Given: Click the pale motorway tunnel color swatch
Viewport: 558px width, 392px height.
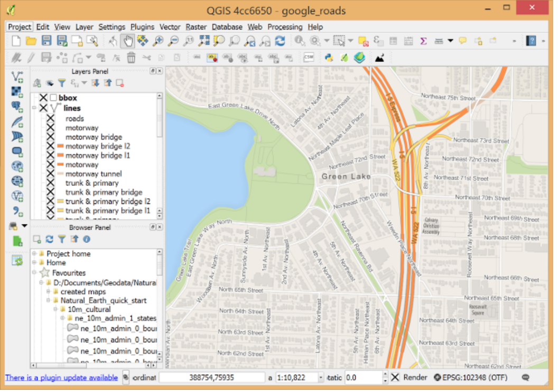Looking at the screenshot, I should [x=60, y=174].
